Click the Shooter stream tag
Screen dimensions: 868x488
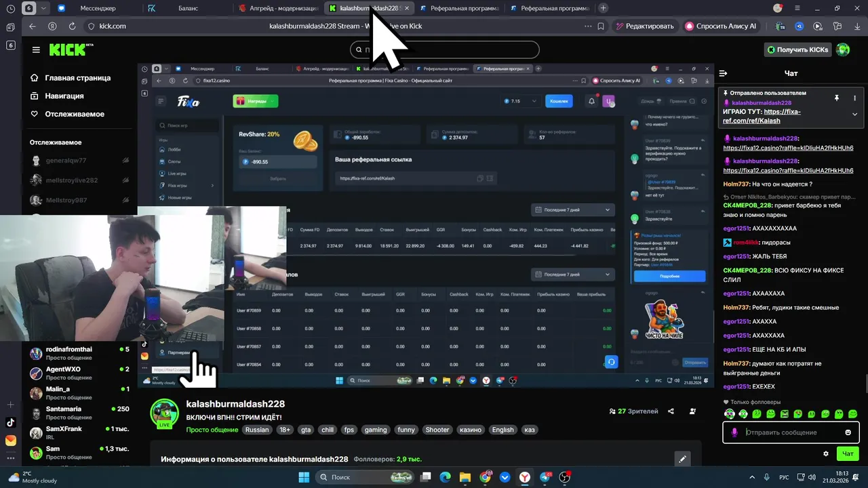point(437,430)
